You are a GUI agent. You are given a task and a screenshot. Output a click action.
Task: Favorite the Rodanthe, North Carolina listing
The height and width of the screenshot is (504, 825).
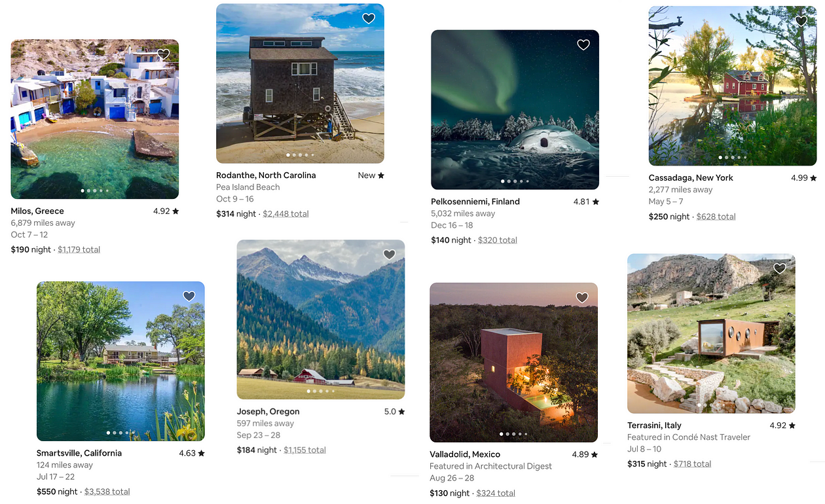click(x=369, y=18)
